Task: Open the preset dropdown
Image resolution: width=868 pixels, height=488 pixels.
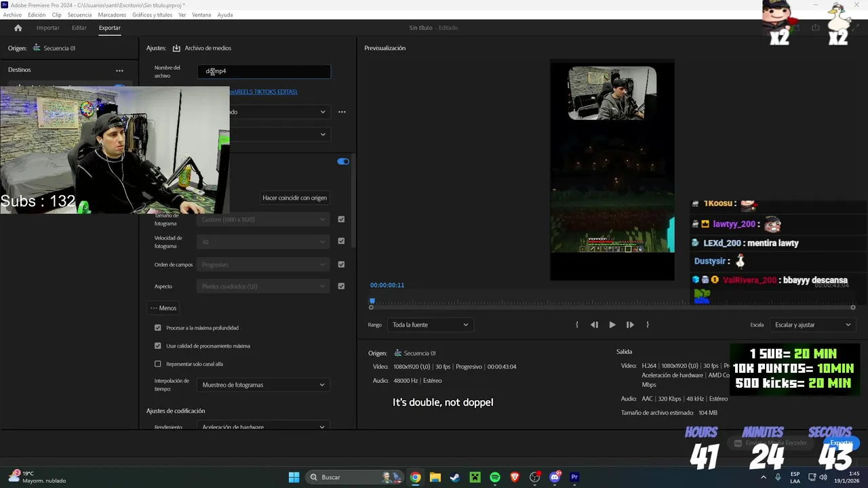Action: pos(280,112)
